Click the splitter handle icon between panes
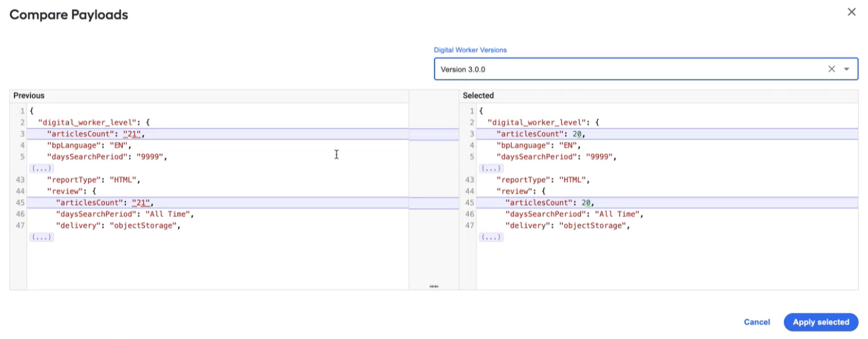 434,286
